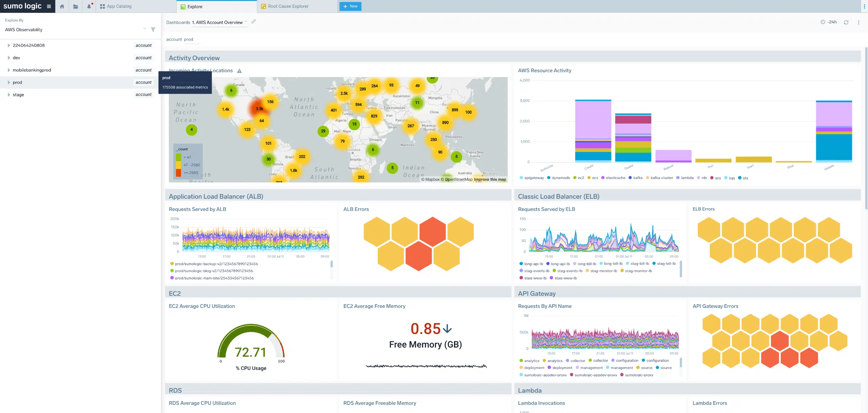Switch to the App Catalog tab
868x413 pixels.
(x=119, y=6)
